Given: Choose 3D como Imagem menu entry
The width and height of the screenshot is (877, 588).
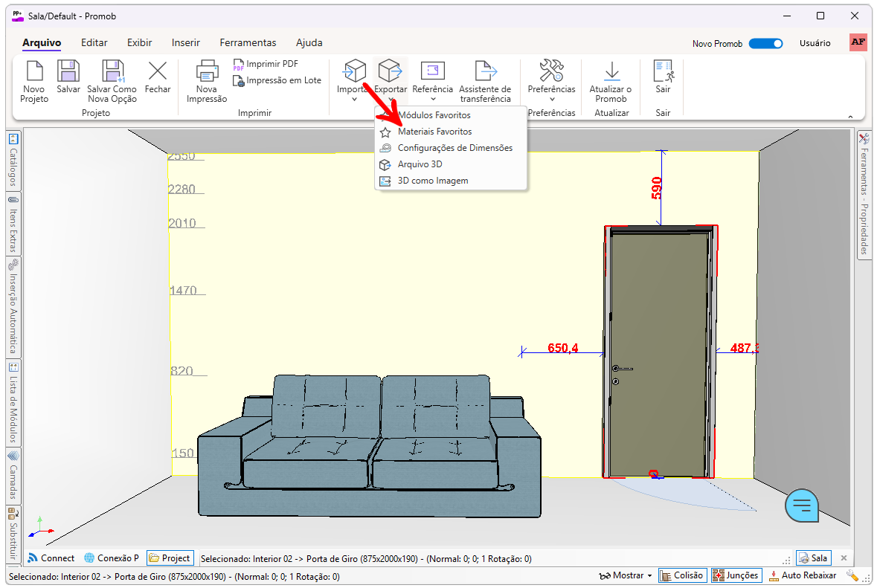Looking at the screenshot, I should point(432,181).
